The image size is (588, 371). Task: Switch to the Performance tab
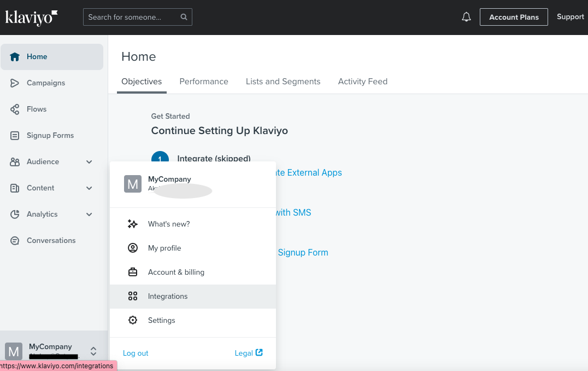[x=204, y=82]
